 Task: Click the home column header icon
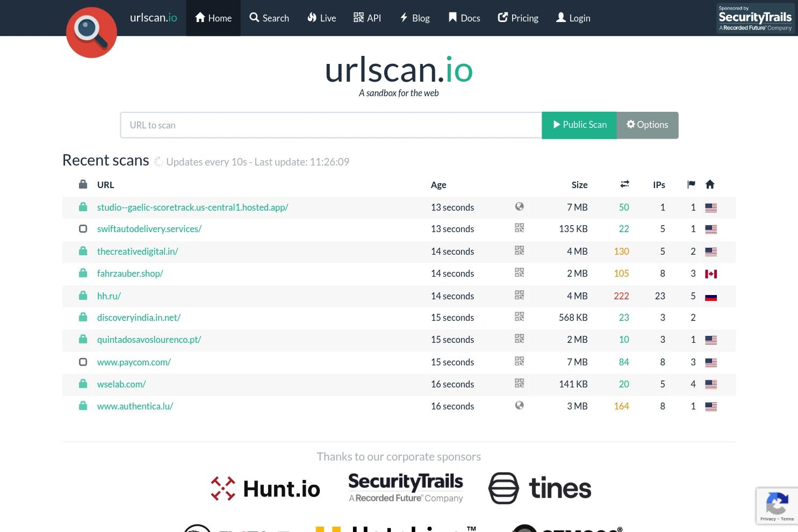[x=710, y=184]
